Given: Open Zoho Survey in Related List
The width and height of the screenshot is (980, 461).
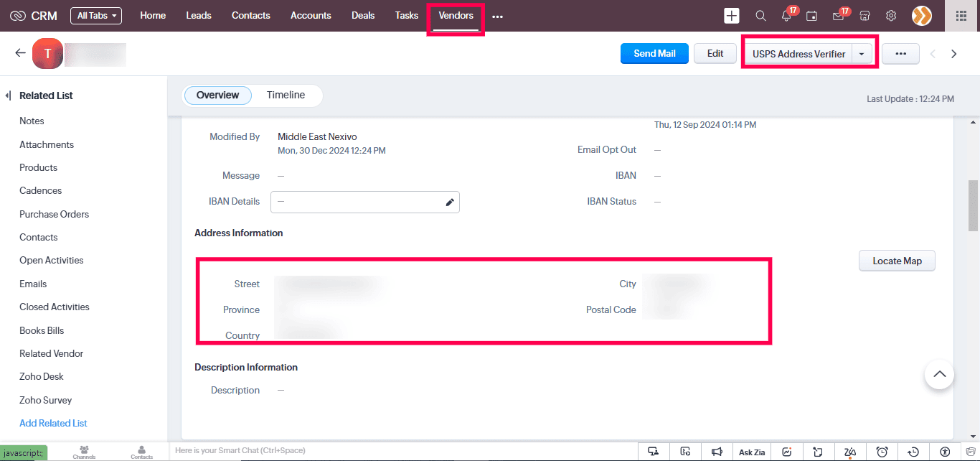Looking at the screenshot, I should click(46, 400).
